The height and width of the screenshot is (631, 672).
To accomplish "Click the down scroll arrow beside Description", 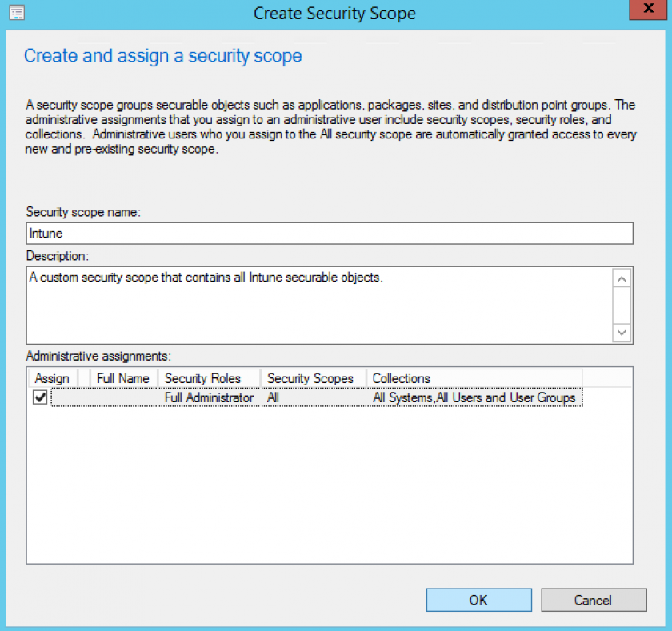I will pyautogui.click(x=622, y=332).
